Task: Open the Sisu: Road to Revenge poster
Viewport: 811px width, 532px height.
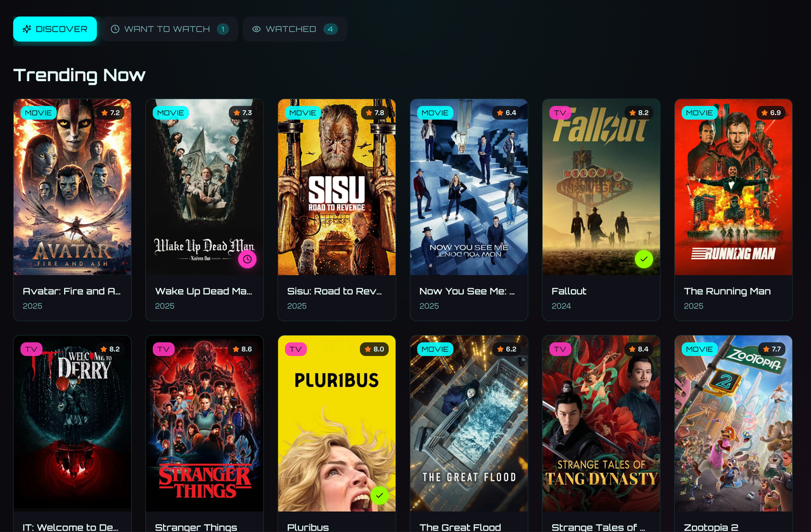Action: point(337,187)
